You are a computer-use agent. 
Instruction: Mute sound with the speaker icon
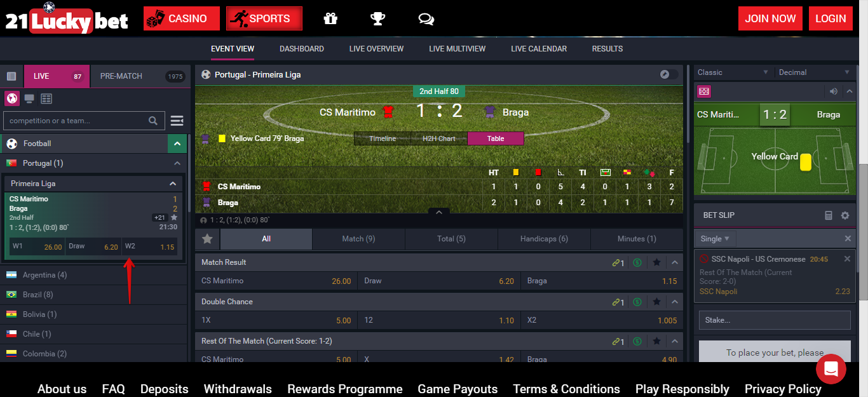click(x=834, y=91)
